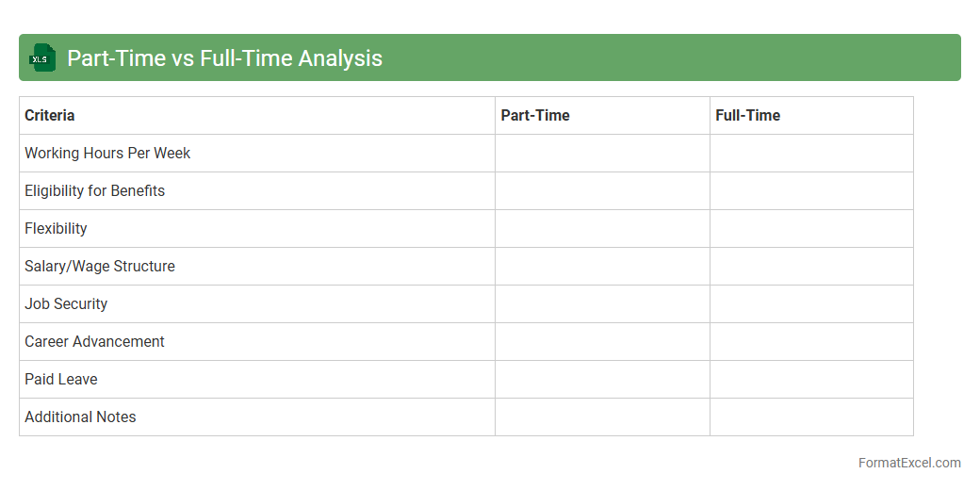Click Part-Time cell for Flexibility row
The width and height of the screenshot is (980, 490).
click(x=602, y=229)
